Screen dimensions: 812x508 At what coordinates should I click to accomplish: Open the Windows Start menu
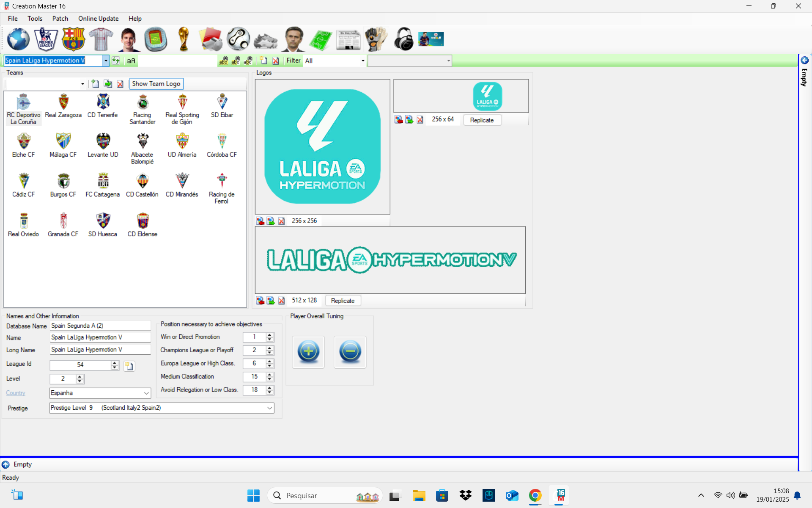pyautogui.click(x=253, y=495)
